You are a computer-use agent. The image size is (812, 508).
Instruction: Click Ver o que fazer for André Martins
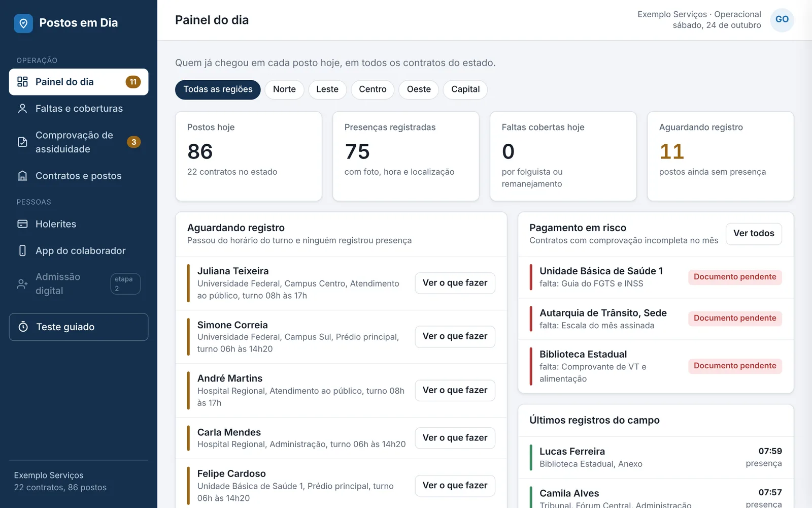tap(455, 390)
